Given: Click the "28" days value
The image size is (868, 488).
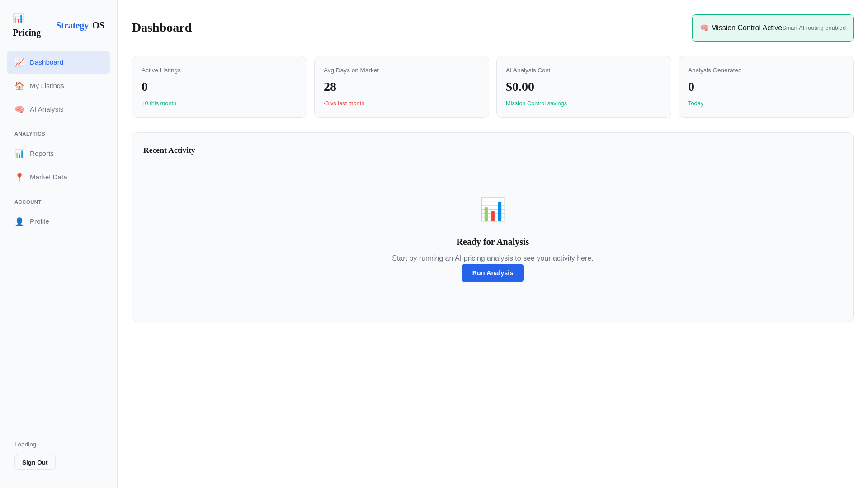Looking at the screenshot, I should [x=330, y=87].
